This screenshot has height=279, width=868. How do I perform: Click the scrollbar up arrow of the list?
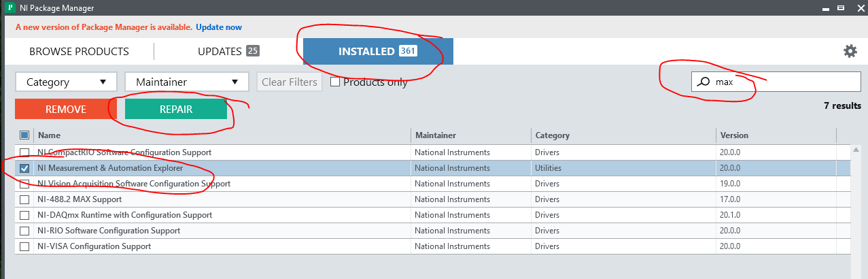click(x=856, y=150)
